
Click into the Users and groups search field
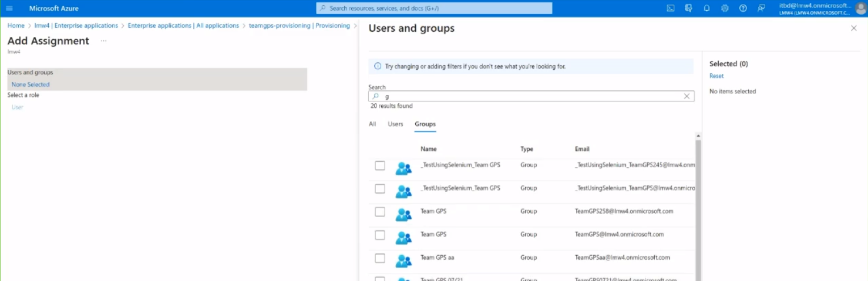[x=531, y=96]
